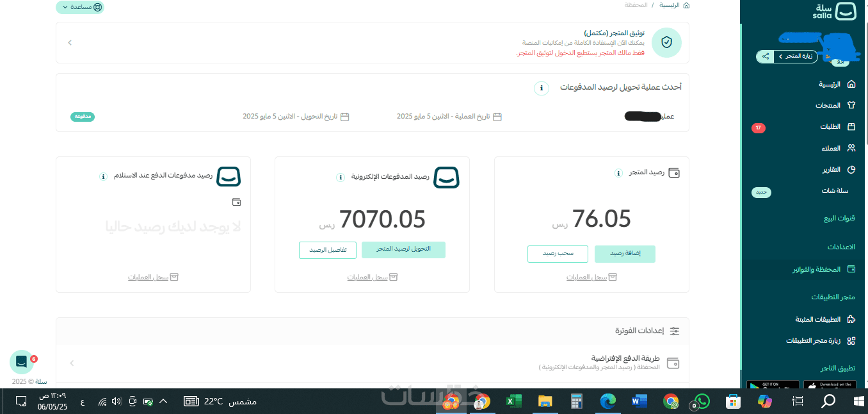Image resolution: width=868 pixels, height=414 pixels.
Task: Open سجل العمليات under رصيد المتجر
Action: coord(591,277)
